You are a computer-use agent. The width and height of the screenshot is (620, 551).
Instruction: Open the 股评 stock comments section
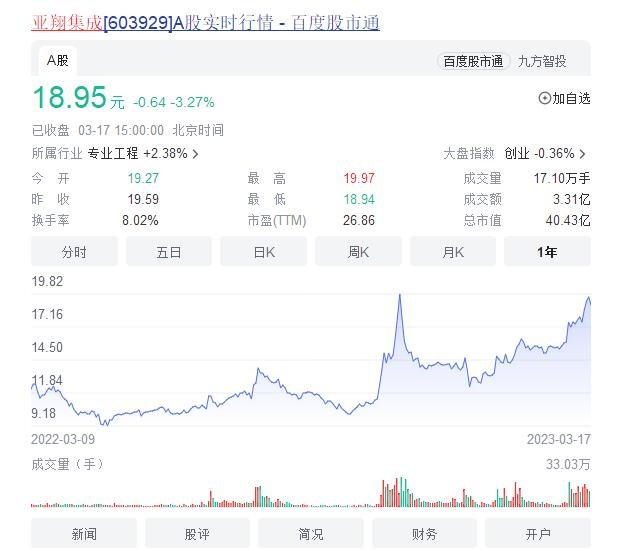pyautogui.click(x=197, y=534)
